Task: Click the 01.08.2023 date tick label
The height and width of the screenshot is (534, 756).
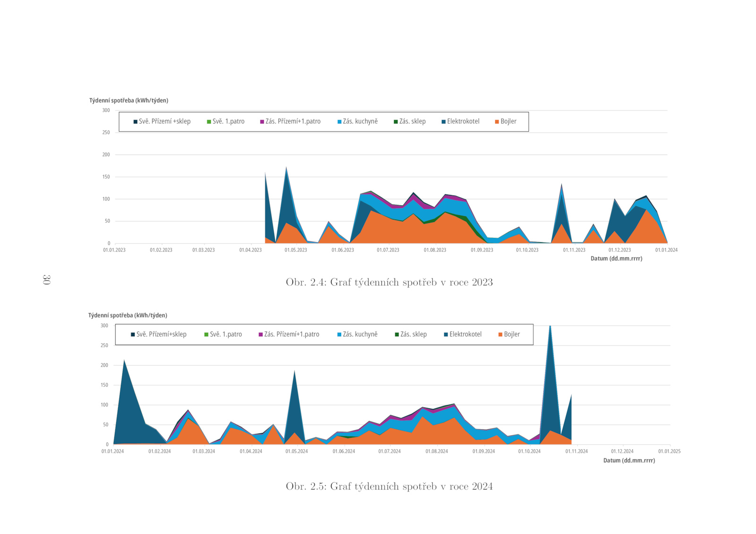Action: [x=435, y=250]
